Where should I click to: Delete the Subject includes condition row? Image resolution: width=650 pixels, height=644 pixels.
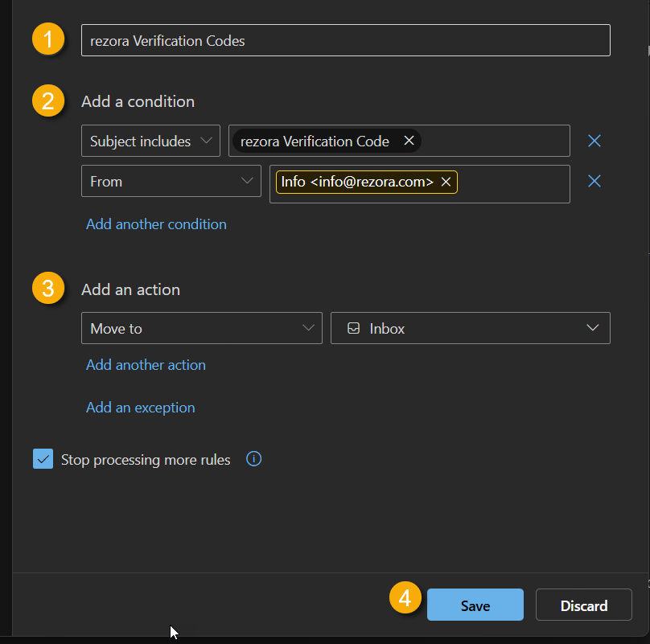(594, 141)
